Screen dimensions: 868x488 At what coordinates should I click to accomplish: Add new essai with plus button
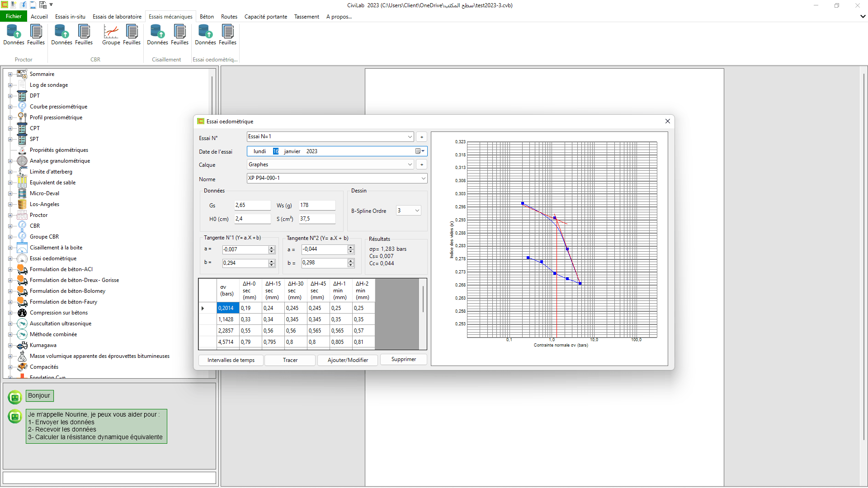point(422,137)
